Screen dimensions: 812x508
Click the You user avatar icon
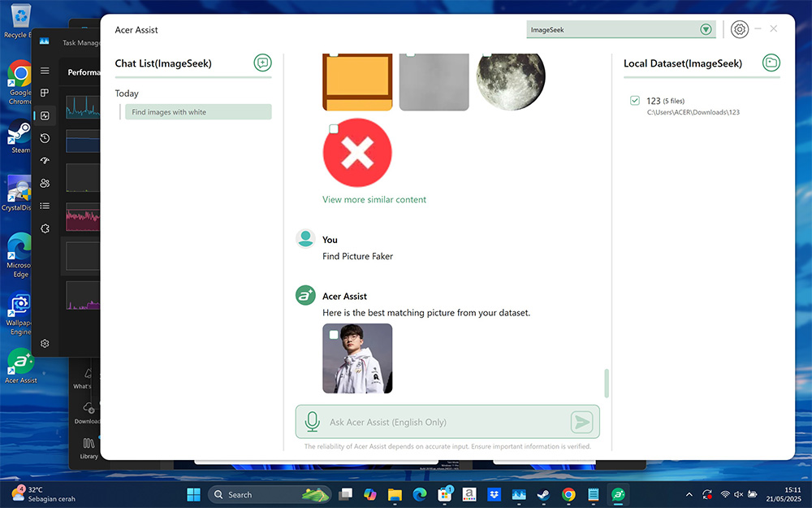[305, 239]
